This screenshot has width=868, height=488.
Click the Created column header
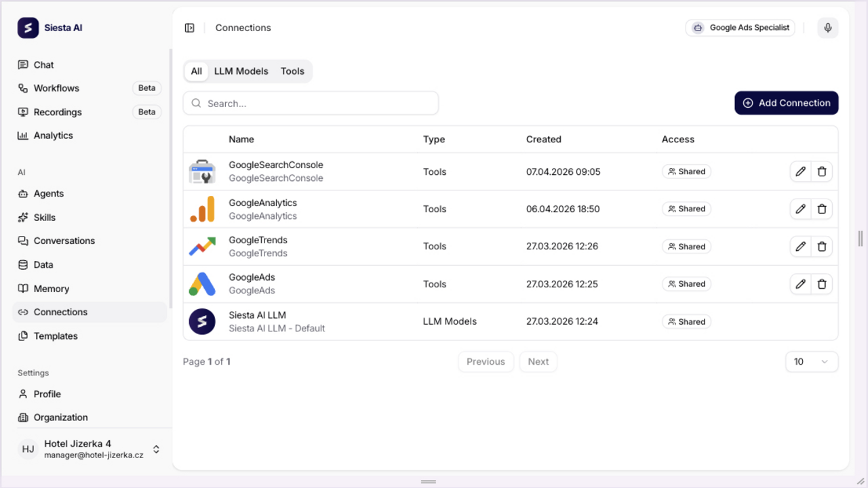pos(544,140)
